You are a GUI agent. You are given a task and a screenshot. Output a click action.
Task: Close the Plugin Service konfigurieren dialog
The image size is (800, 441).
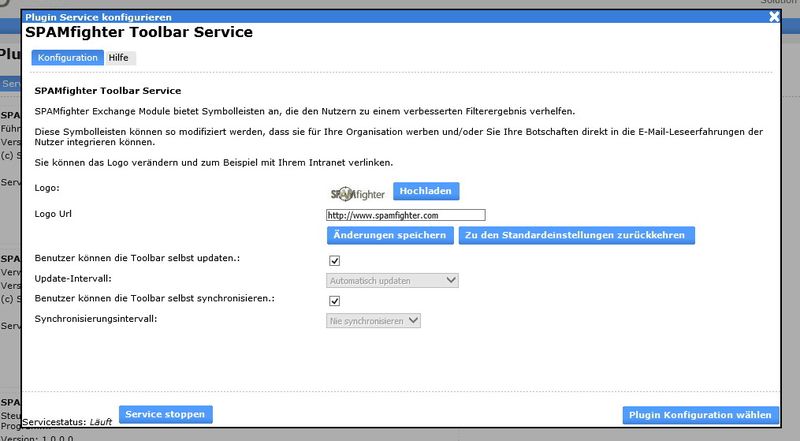(774, 17)
